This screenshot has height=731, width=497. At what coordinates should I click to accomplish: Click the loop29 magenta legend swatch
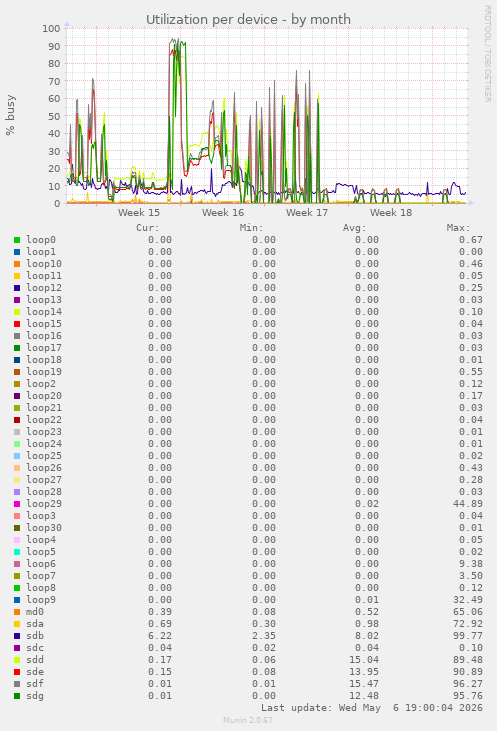[17, 504]
